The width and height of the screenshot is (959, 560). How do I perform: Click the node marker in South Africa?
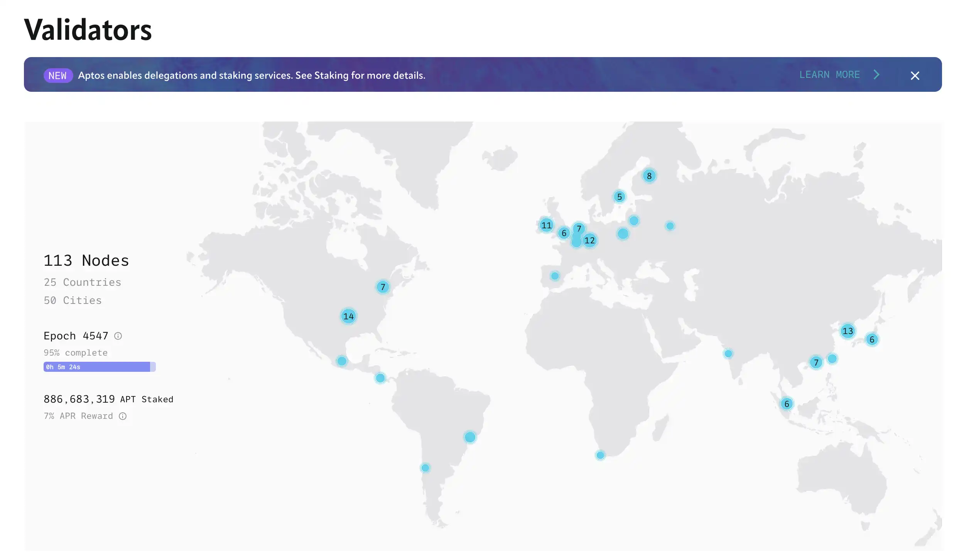tap(600, 455)
